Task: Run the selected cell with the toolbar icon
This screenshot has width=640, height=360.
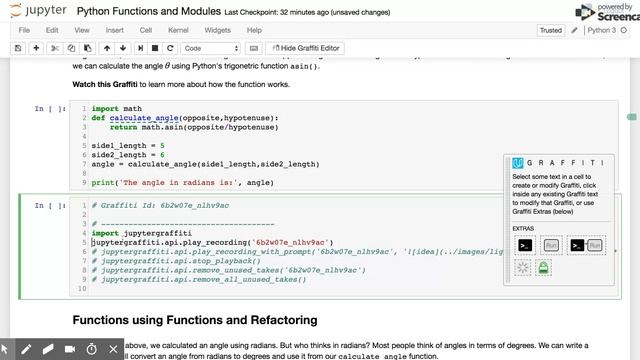Action: 140,48
